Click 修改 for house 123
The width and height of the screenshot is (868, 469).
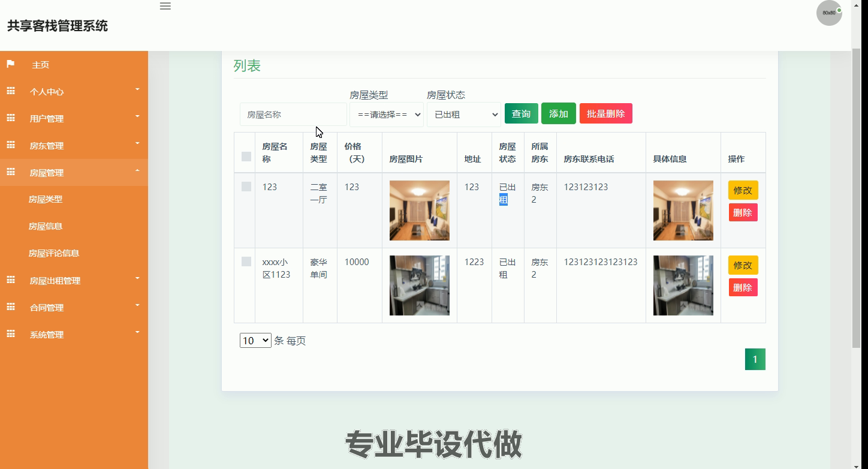pyautogui.click(x=743, y=190)
